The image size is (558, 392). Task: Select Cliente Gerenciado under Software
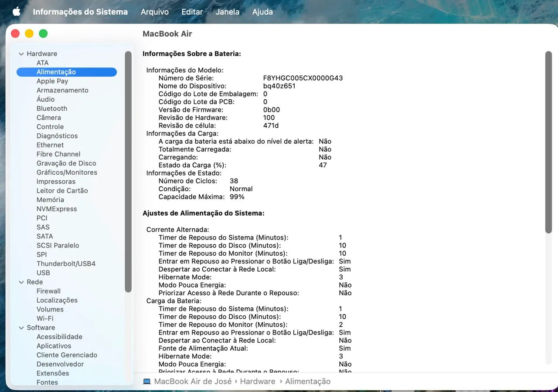[x=67, y=355]
